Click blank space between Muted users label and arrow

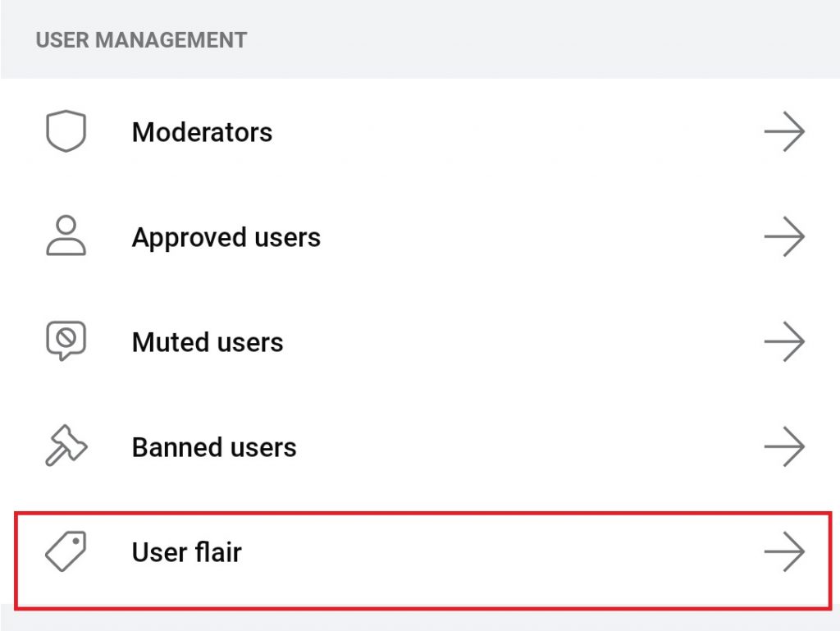(523, 341)
